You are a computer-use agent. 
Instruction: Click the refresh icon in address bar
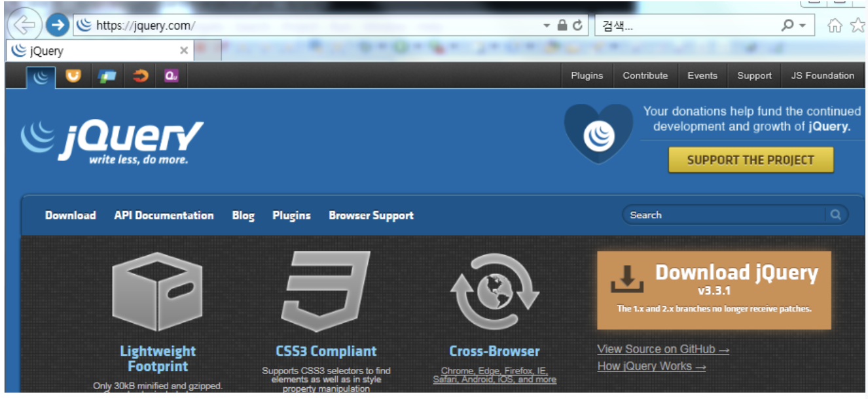[577, 26]
